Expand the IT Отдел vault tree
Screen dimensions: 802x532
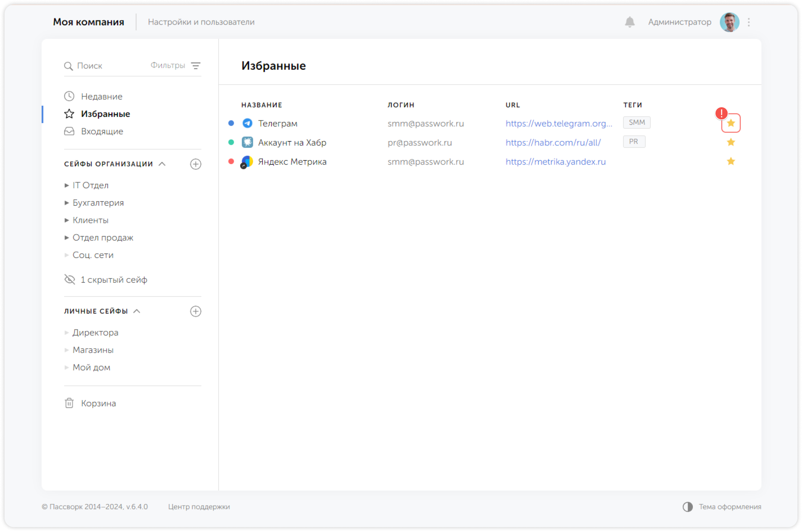[66, 185]
